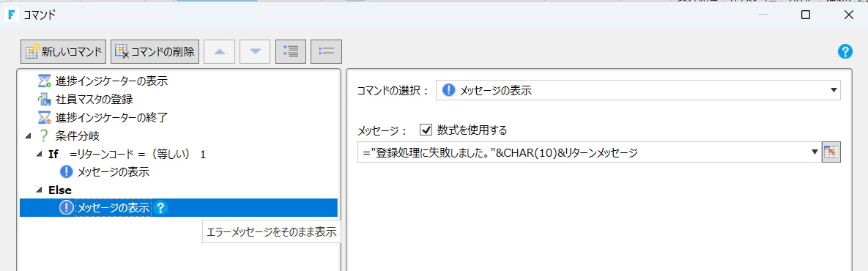Viewport: 868px width, 271px height.
Task: Open the message field dropdown arrow
Action: (815, 152)
